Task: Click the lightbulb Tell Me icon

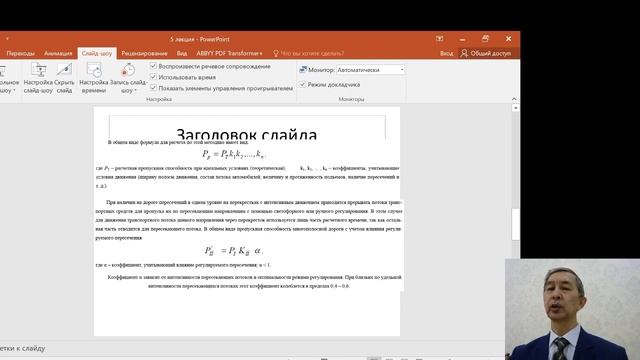Action: pyautogui.click(x=276, y=53)
